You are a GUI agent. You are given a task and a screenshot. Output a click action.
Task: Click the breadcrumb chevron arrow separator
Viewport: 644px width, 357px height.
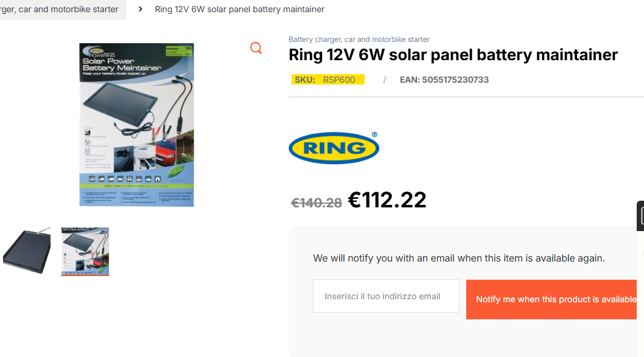point(141,9)
